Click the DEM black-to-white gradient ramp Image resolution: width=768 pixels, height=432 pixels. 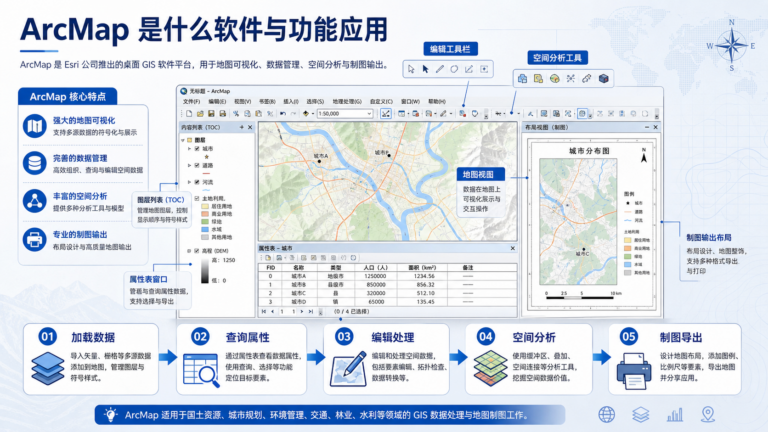coord(205,270)
